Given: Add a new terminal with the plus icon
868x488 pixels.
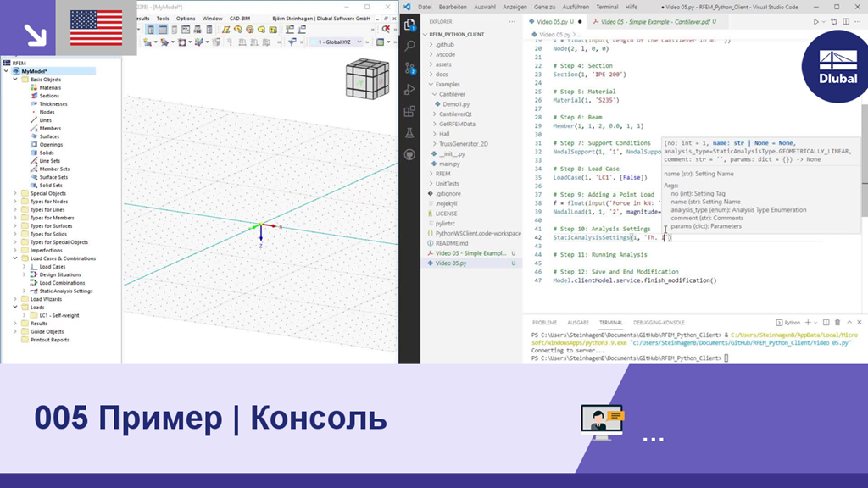Looking at the screenshot, I should pos(808,323).
